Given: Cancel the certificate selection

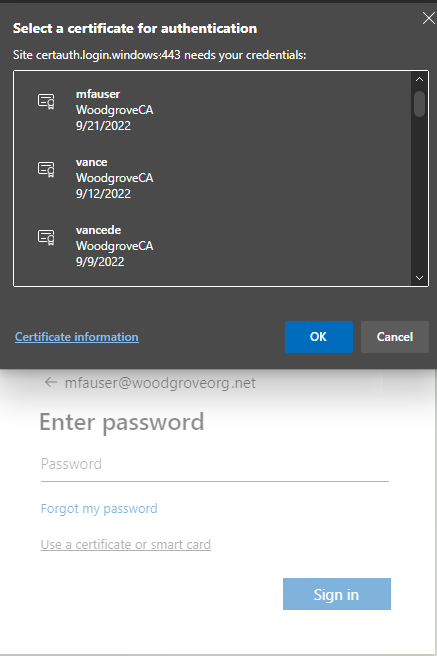Looking at the screenshot, I should click(x=395, y=337).
